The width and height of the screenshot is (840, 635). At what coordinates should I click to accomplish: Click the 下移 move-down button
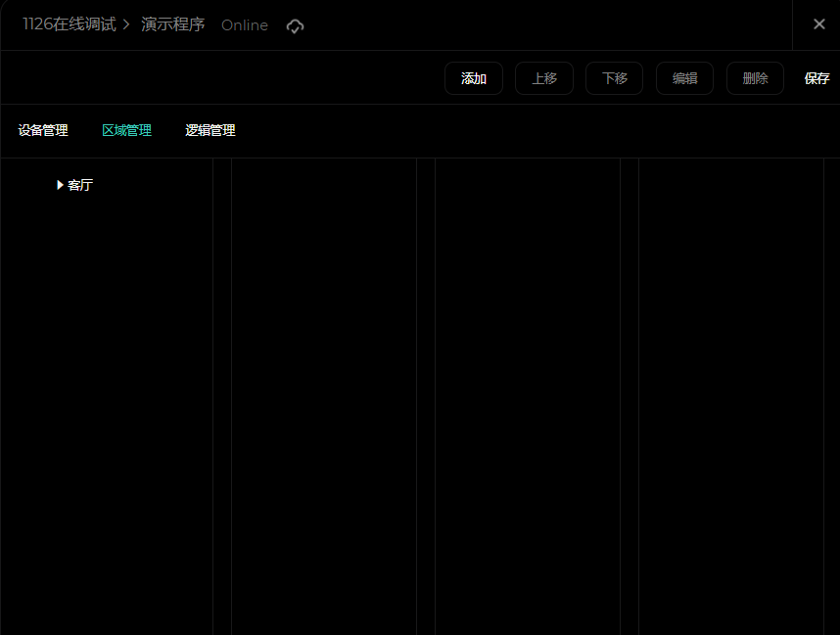click(614, 78)
